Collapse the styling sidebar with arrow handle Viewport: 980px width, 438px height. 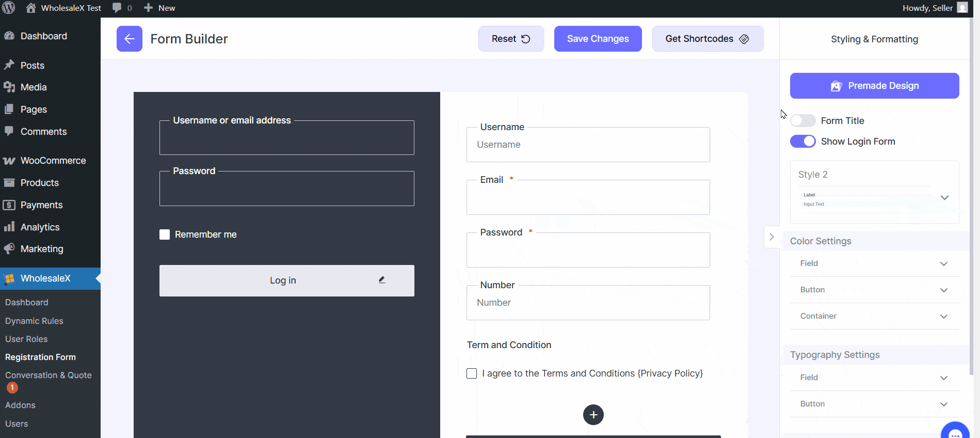tap(772, 237)
